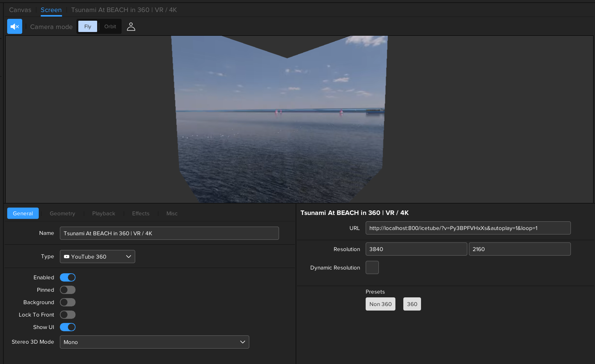Expand the Stereo 3D Mode dropdown

[154, 342]
